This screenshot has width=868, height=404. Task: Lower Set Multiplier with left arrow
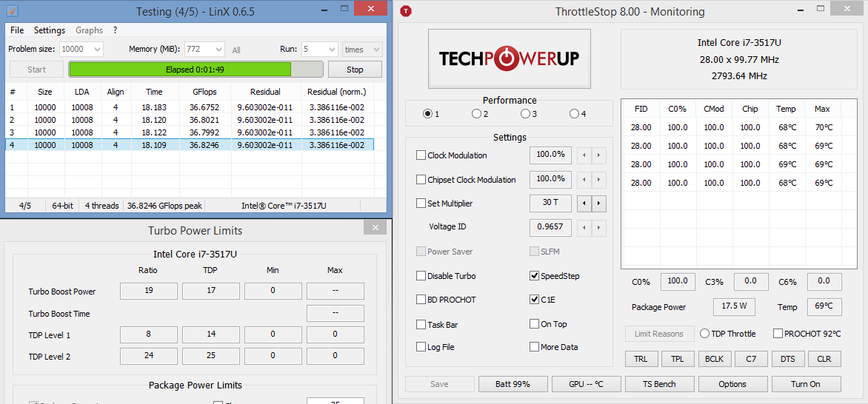pyautogui.click(x=584, y=203)
